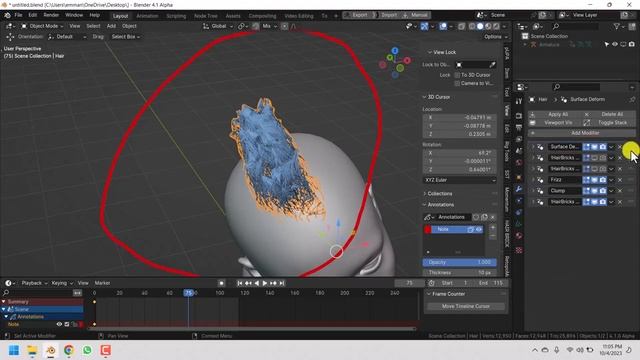
Task: Jump to the timeline end frame
Action: click(282, 283)
